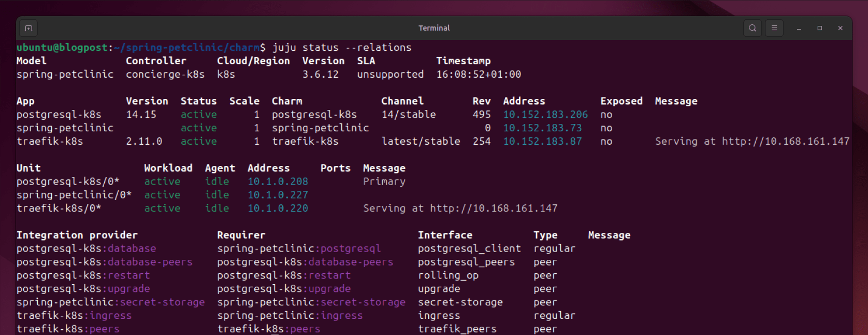The image size is (868, 335).
Task: Select app row 'postgresql-k8s' under App
Action: pyautogui.click(x=59, y=115)
